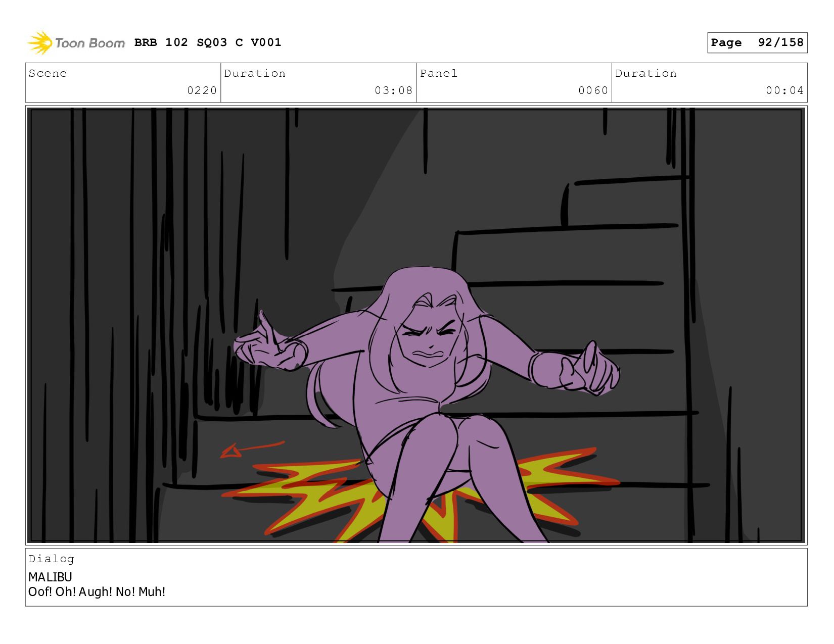Click the character name MALIBU

(x=50, y=577)
